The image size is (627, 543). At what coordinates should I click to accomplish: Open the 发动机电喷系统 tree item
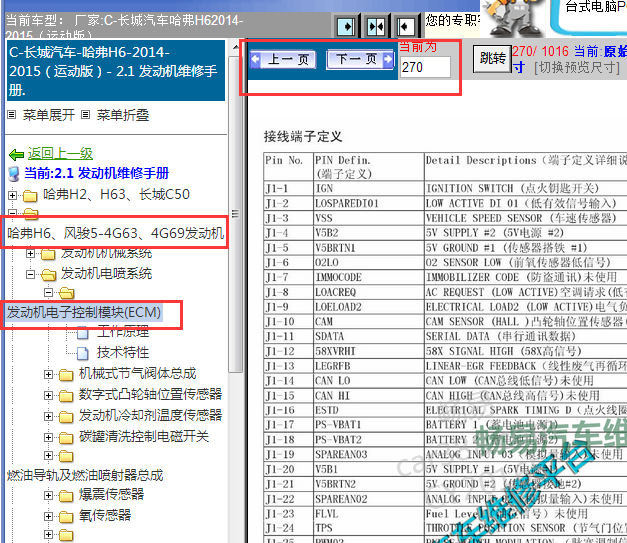106,273
